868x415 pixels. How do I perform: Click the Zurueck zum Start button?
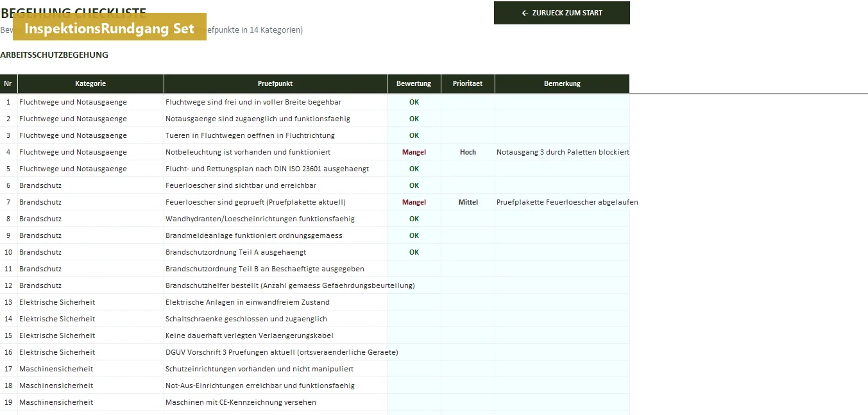562,13
